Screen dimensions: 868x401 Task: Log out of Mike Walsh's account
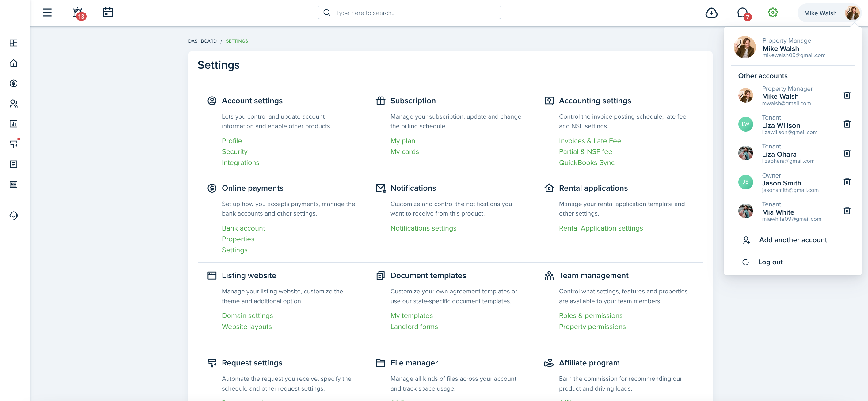771,262
